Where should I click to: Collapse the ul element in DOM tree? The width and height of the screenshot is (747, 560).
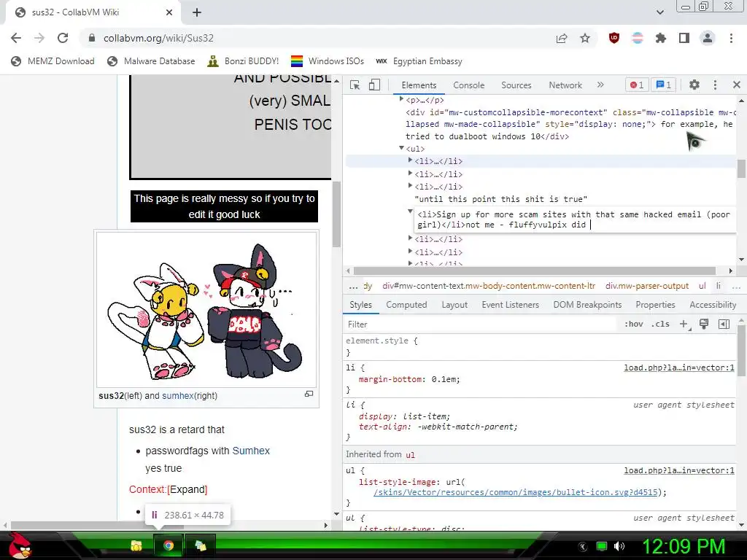(402, 148)
